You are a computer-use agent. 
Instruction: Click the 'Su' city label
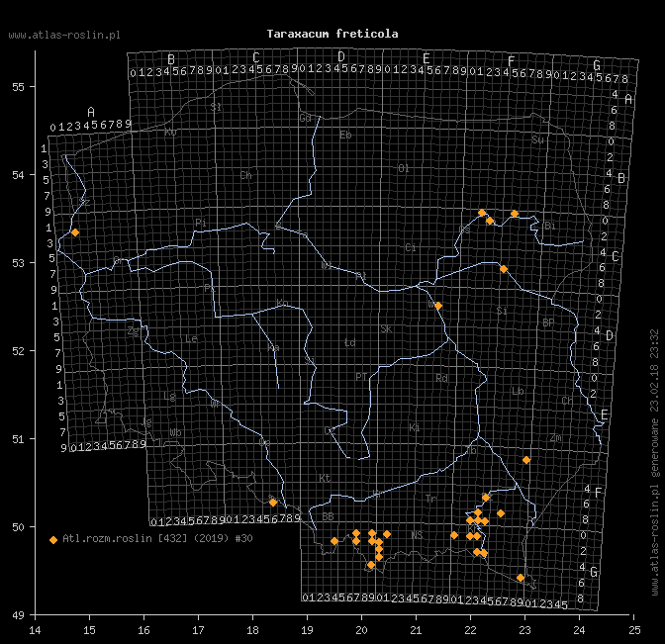point(537,139)
